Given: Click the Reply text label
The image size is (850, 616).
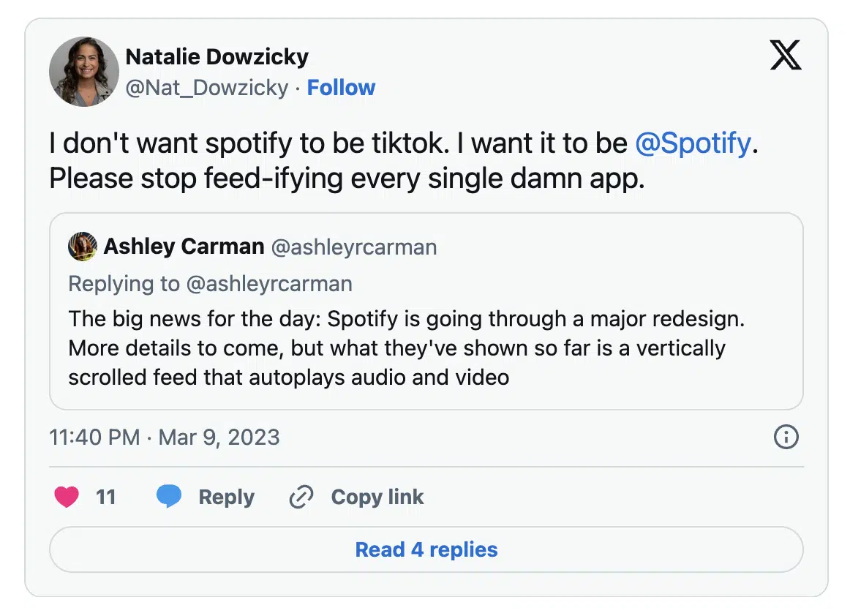Looking at the screenshot, I should [227, 497].
